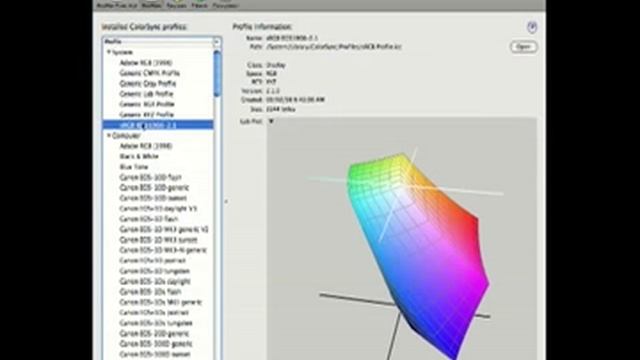Click the help question mark button
The height and width of the screenshot is (360, 640).
pyautogui.click(x=531, y=27)
